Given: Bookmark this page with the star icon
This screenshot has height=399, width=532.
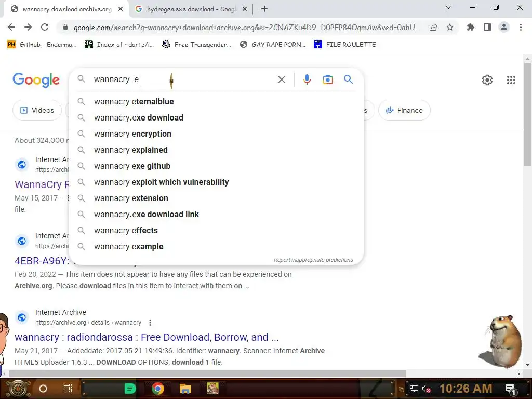Looking at the screenshot, I should pyautogui.click(x=450, y=27).
